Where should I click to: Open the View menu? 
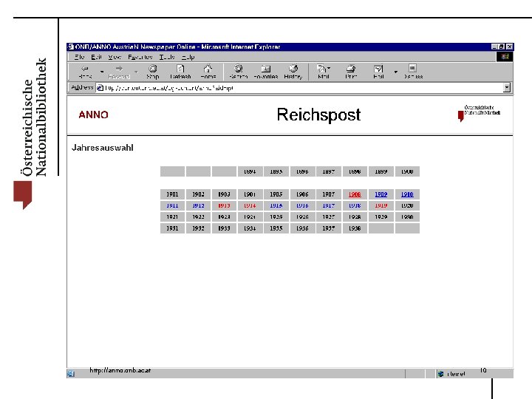click(x=115, y=57)
